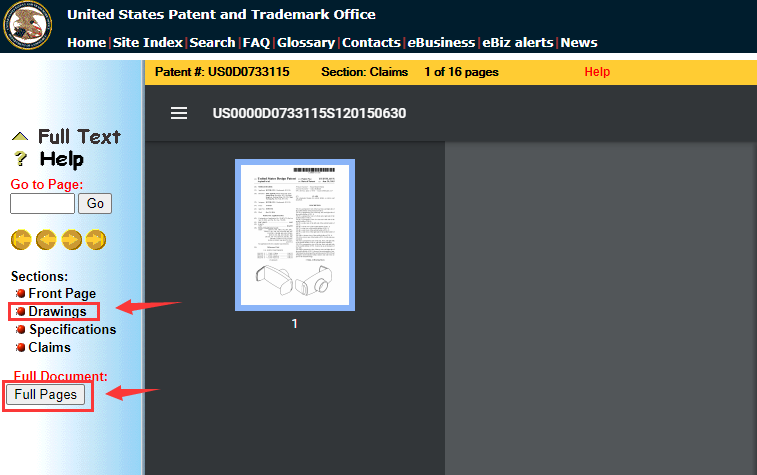Go to next page arrow button
The height and width of the screenshot is (475, 757).
[x=71, y=239]
